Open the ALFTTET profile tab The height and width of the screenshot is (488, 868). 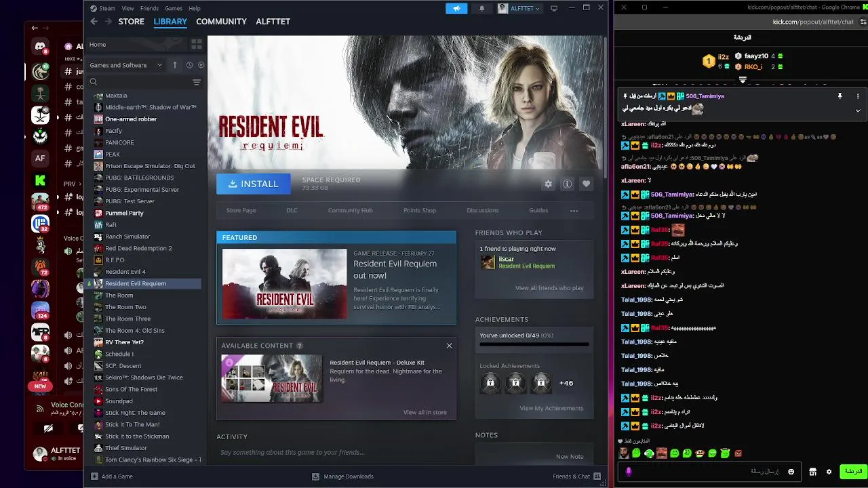(x=273, y=22)
